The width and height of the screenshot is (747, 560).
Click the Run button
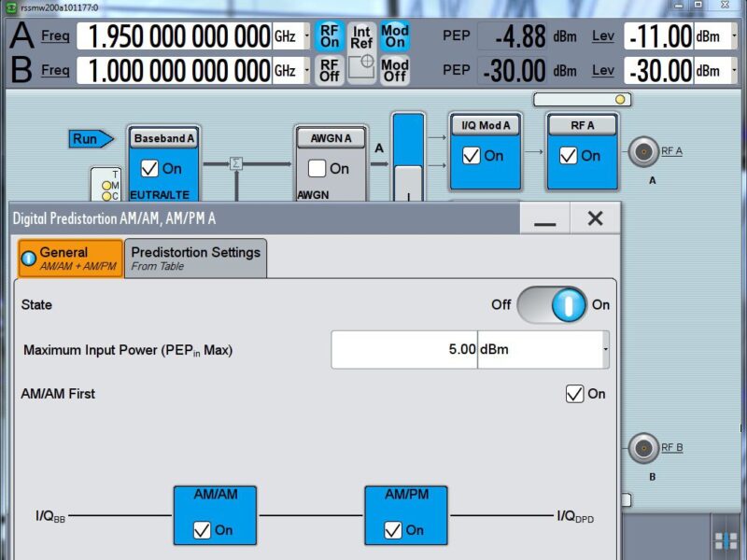coord(86,137)
